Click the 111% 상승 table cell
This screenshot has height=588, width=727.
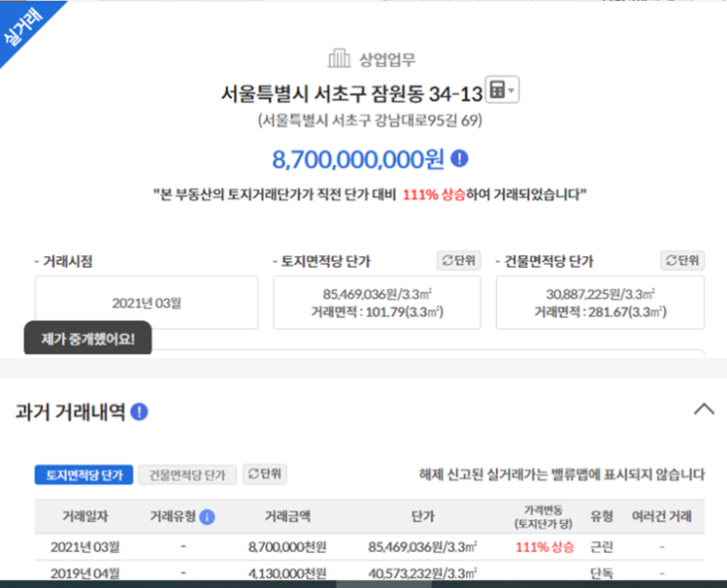pos(545,547)
